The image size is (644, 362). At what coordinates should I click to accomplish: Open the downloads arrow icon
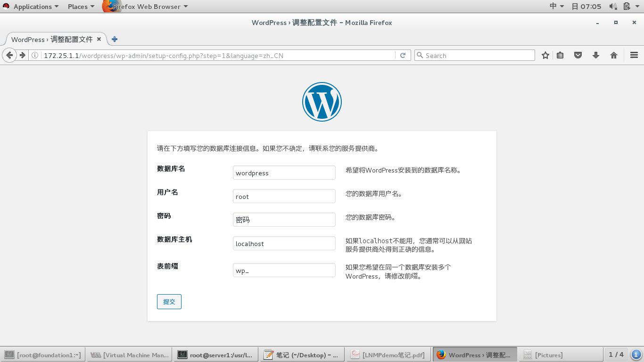pyautogui.click(x=596, y=55)
